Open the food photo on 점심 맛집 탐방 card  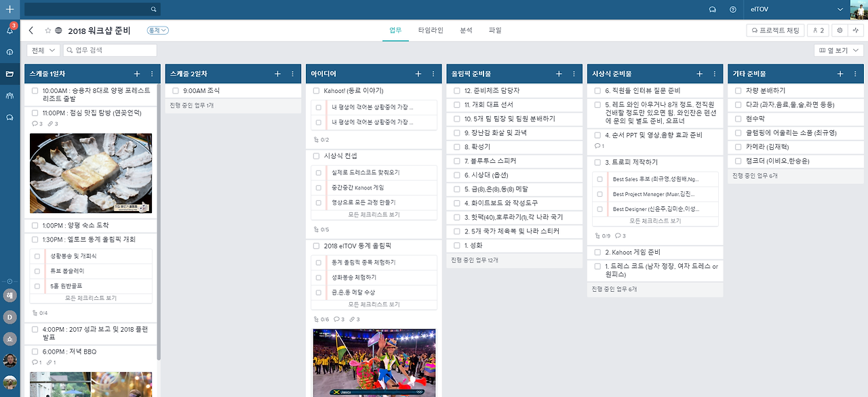click(91, 173)
